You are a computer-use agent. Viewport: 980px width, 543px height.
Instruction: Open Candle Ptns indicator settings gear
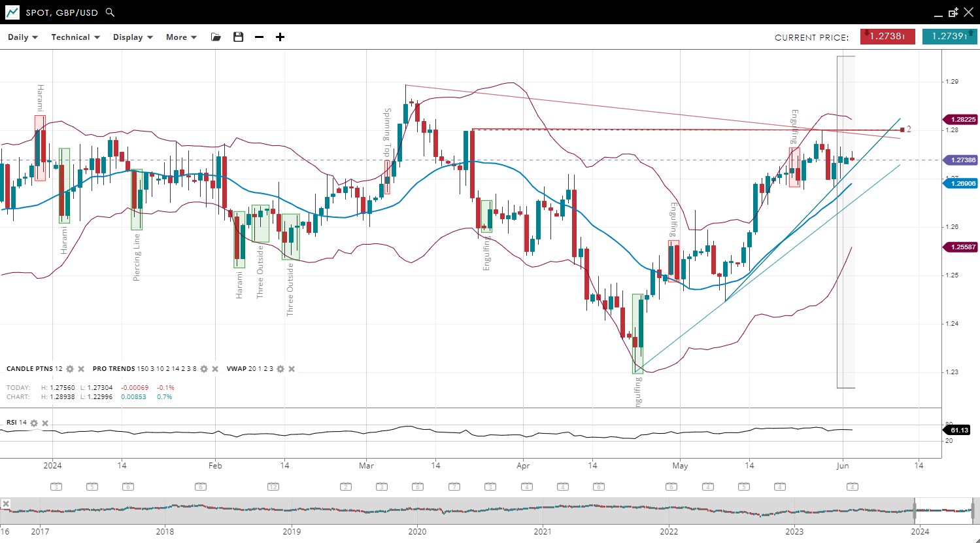[x=70, y=369]
